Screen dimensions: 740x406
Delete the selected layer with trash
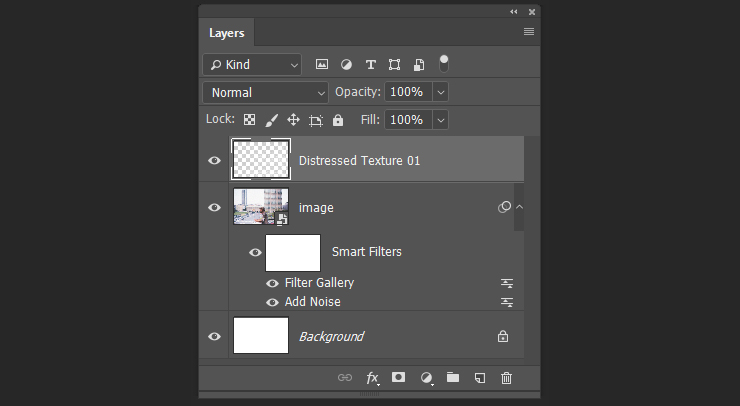[x=506, y=378]
